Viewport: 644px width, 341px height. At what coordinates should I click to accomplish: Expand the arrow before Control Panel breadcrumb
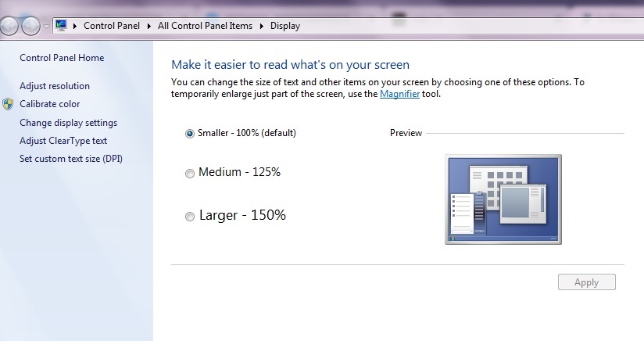pos(75,26)
